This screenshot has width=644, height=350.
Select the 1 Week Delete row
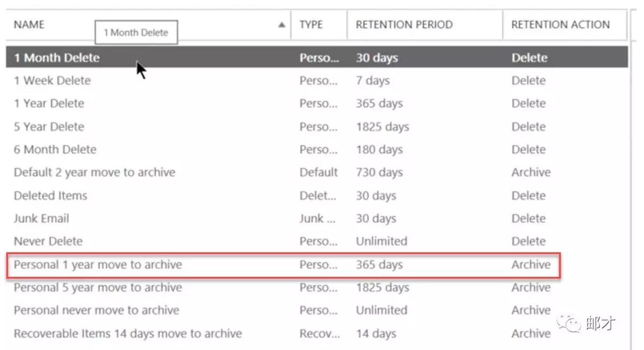click(x=53, y=81)
